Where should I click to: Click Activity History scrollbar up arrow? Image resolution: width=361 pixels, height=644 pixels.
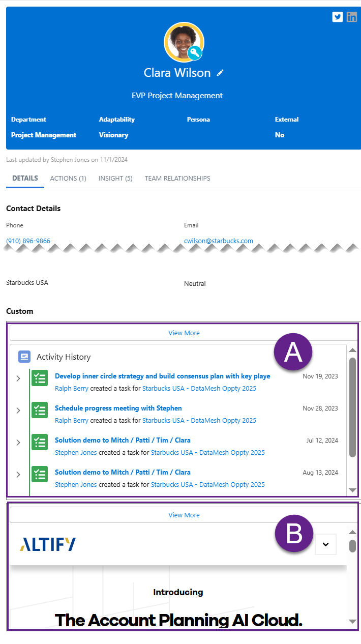point(353,350)
